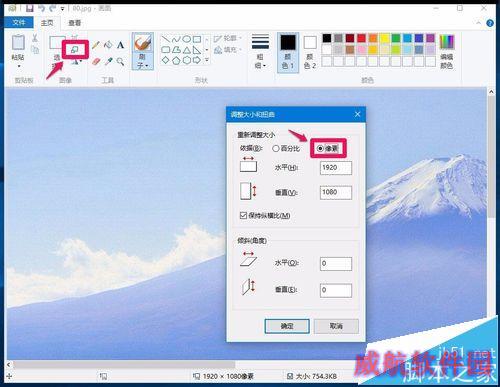Click the vertical 垂直 resize field 1080
500x387 pixels.
336,192
